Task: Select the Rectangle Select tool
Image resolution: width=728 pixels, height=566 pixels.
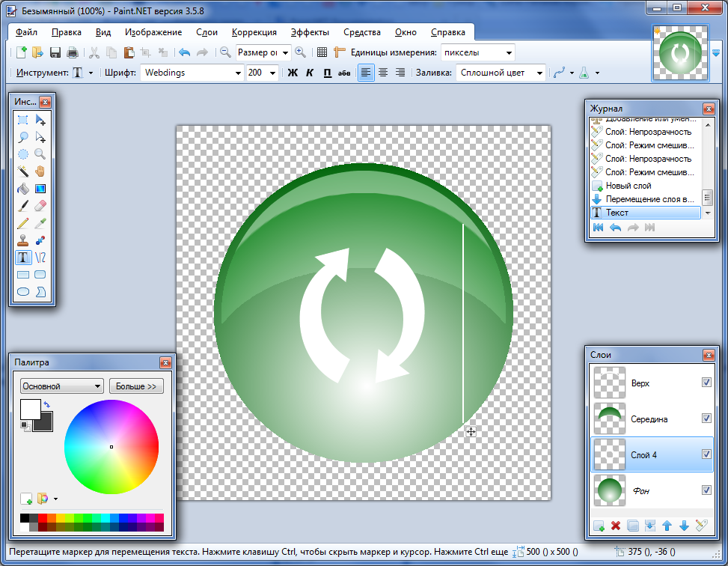Action: (x=22, y=120)
